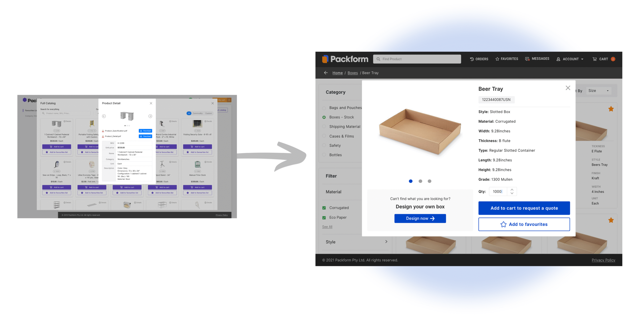Viewport: 644px width, 318px height.
Task: Click previous image arrow in old Product Detail
Action: tap(104, 116)
